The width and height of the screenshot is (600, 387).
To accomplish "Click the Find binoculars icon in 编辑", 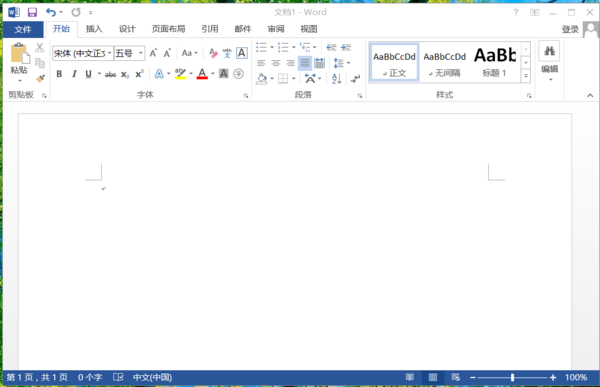I will (x=549, y=51).
